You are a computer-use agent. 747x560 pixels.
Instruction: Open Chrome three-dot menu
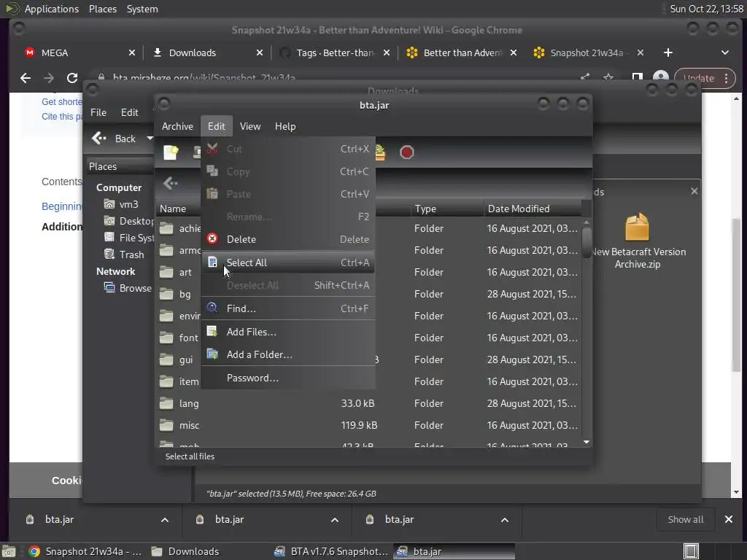click(x=726, y=78)
